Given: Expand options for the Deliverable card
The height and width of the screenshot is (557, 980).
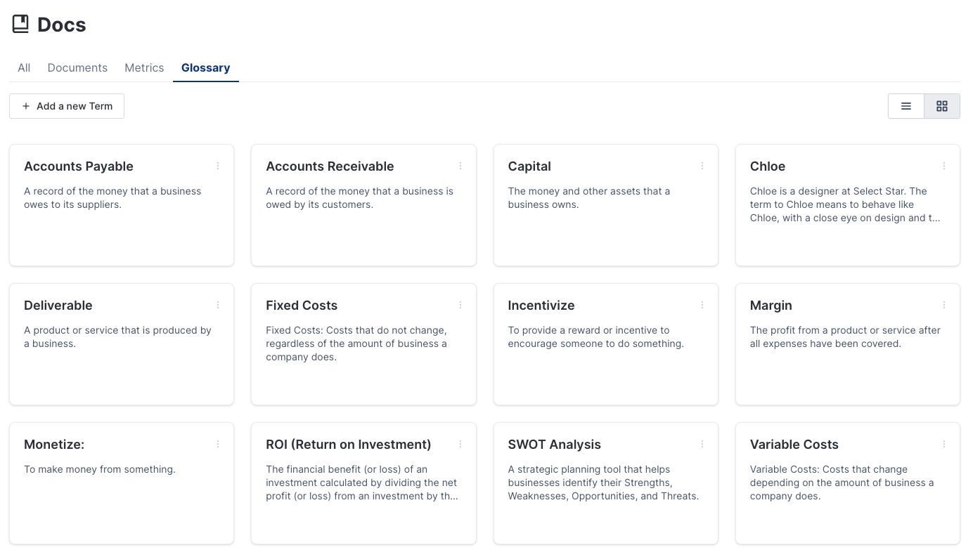Looking at the screenshot, I should click(218, 306).
